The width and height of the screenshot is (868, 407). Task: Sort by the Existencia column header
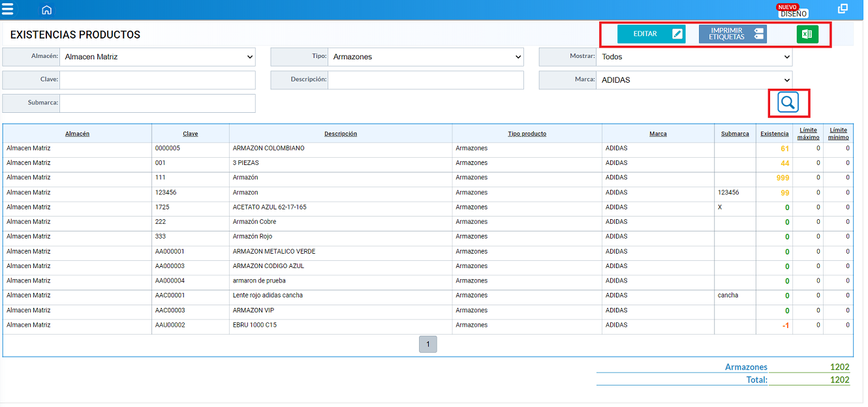coord(775,134)
